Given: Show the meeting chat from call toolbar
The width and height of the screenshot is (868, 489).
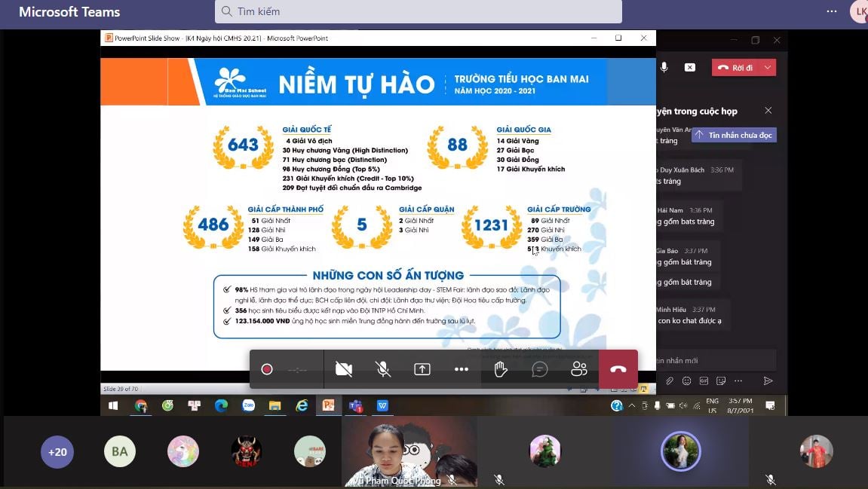Looking at the screenshot, I should coord(540,369).
